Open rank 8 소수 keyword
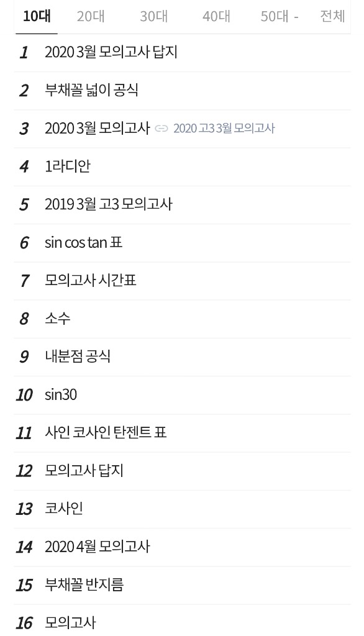The height and width of the screenshot is (636, 364). (57, 319)
